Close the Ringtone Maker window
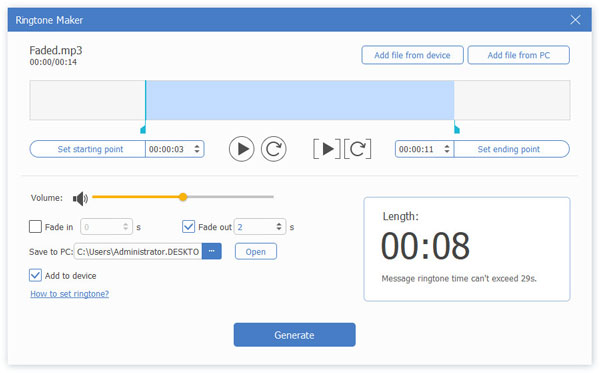This screenshot has height=373, width=600. [575, 20]
